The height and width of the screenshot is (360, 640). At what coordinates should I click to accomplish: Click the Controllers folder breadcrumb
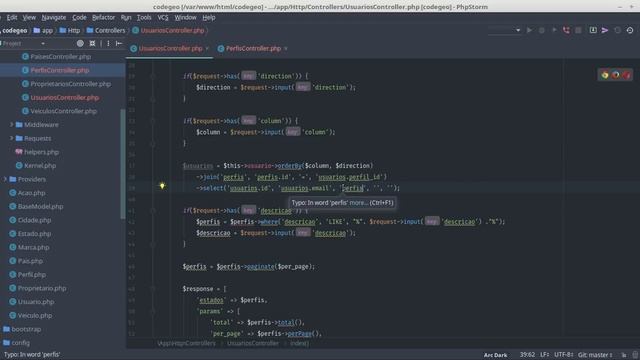[106, 31]
